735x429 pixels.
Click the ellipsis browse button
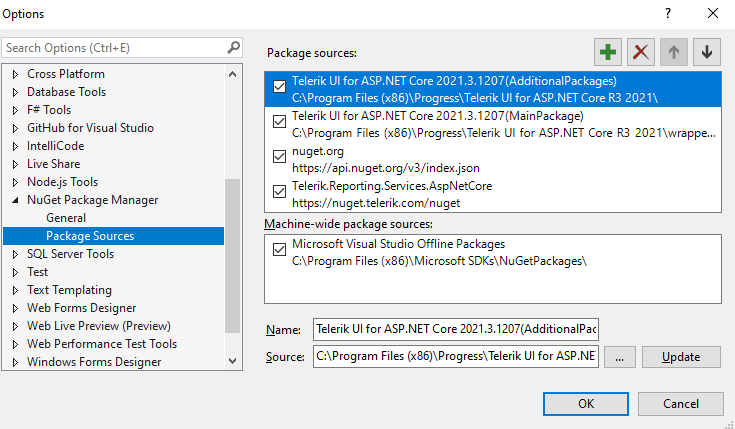[x=619, y=357]
